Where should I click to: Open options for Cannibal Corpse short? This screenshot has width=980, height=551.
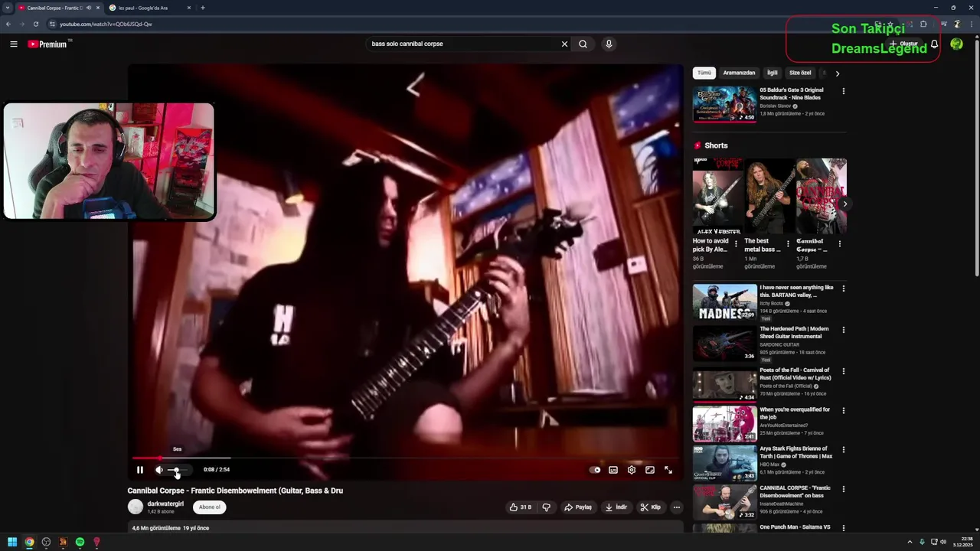pos(840,244)
